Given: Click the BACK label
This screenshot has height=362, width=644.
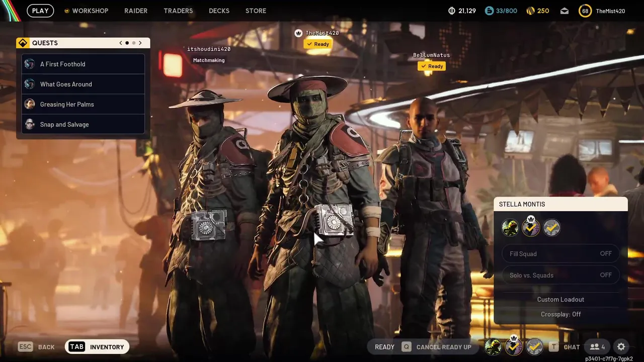Looking at the screenshot, I should pos(46,347).
